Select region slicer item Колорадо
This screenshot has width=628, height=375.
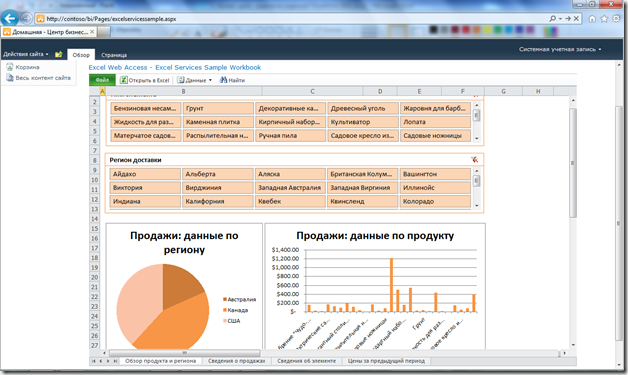click(435, 202)
